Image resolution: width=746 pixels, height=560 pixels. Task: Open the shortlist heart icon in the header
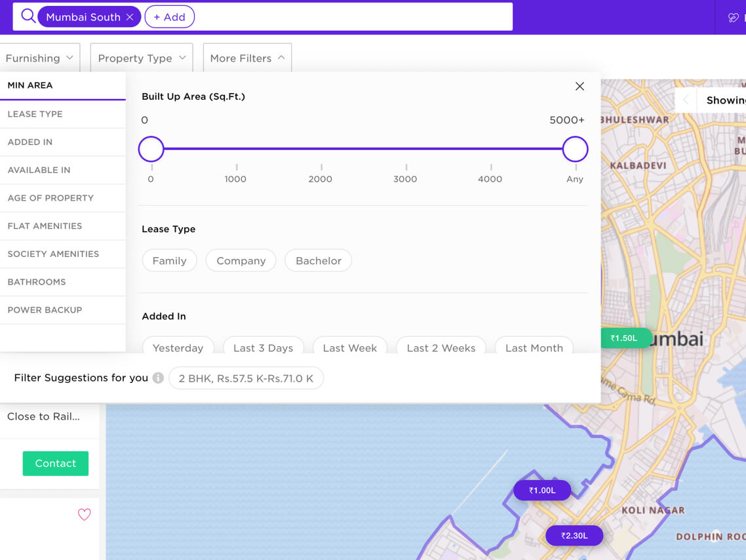coord(732,16)
